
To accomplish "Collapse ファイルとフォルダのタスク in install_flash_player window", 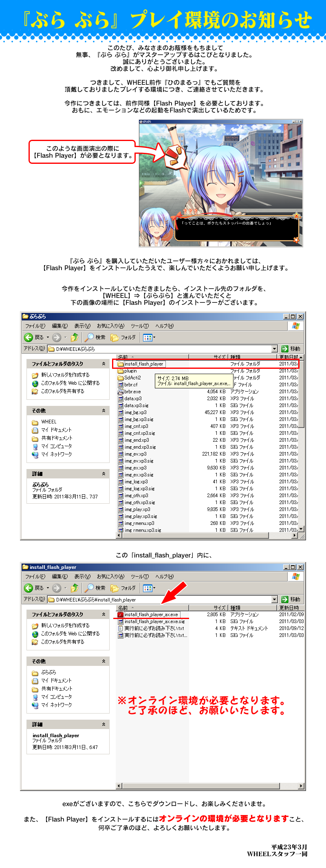I will point(104,614).
